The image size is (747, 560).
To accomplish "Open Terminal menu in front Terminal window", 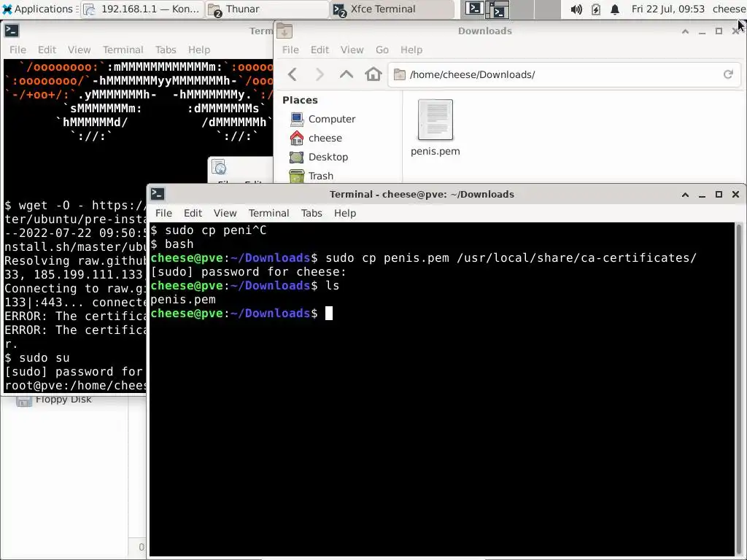I will [268, 213].
